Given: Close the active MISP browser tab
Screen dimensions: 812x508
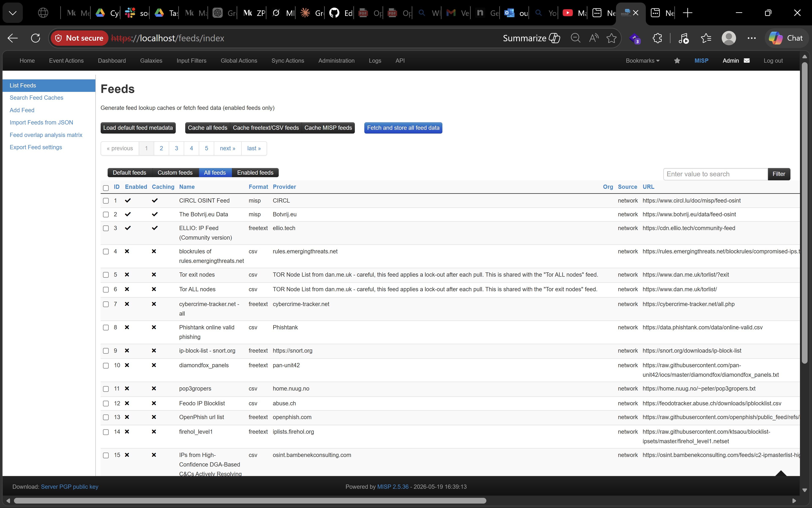Looking at the screenshot, I should (x=636, y=13).
